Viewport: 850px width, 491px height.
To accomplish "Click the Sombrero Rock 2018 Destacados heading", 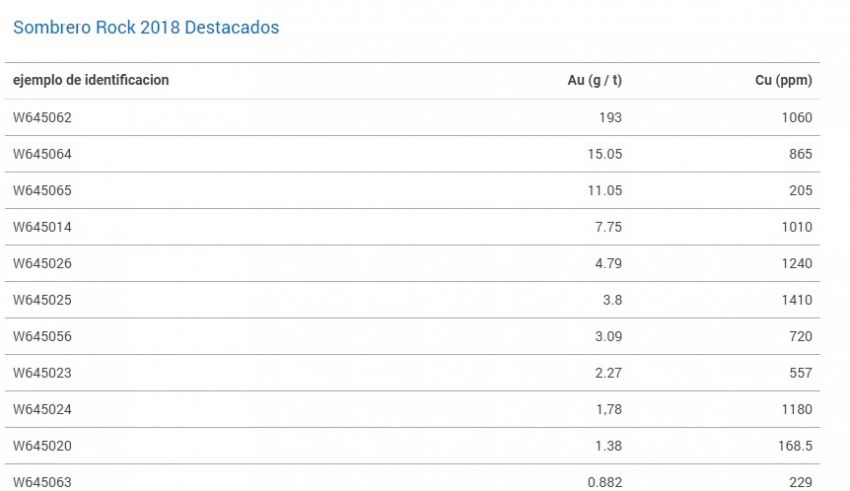I will 146,27.
